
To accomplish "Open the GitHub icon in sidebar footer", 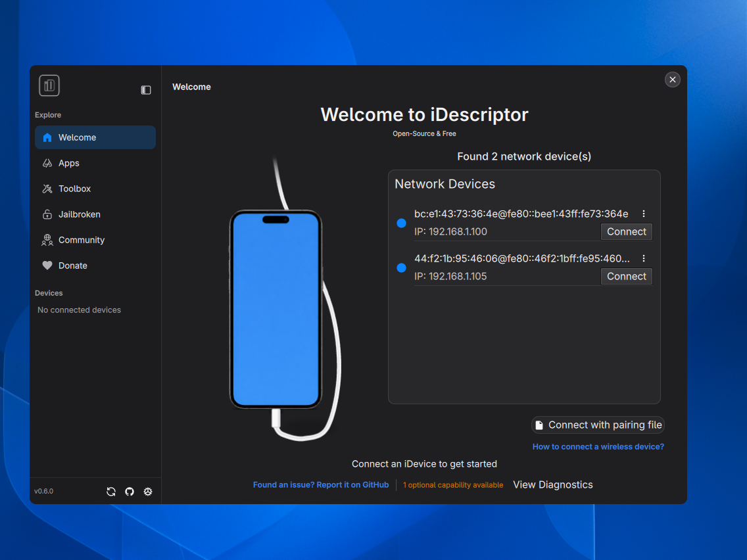I will tap(130, 492).
